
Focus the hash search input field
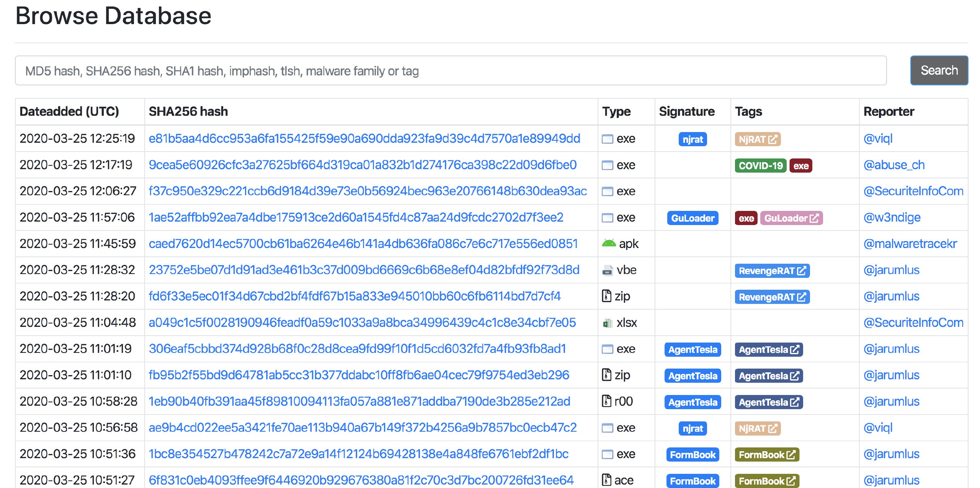(451, 71)
